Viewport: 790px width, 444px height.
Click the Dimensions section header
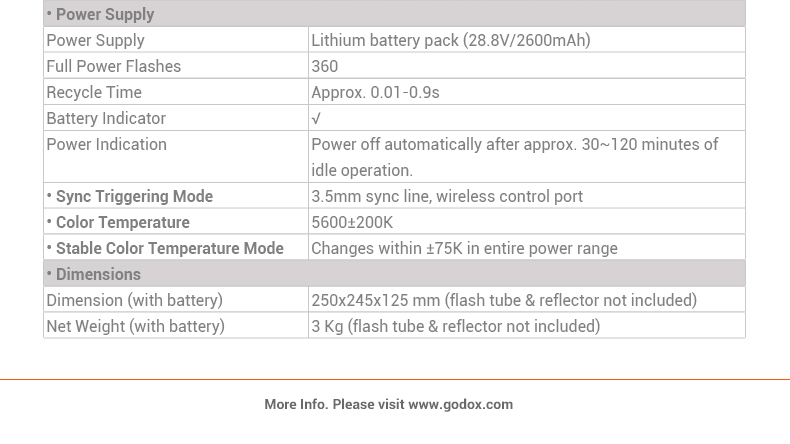click(394, 274)
